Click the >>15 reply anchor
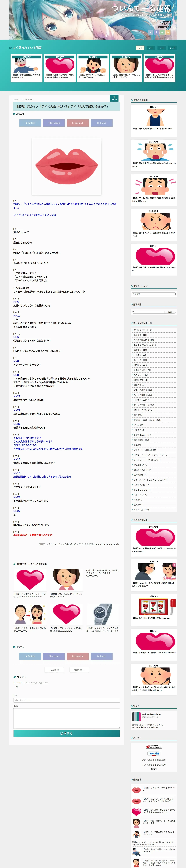This screenshot has width=186, height=868. [17, 473]
